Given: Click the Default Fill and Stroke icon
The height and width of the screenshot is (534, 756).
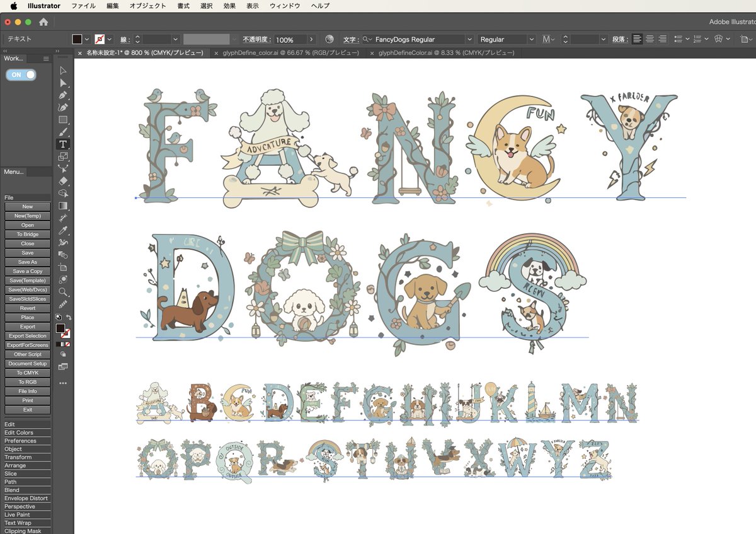Looking at the screenshot, I should [x=58, y=317].
